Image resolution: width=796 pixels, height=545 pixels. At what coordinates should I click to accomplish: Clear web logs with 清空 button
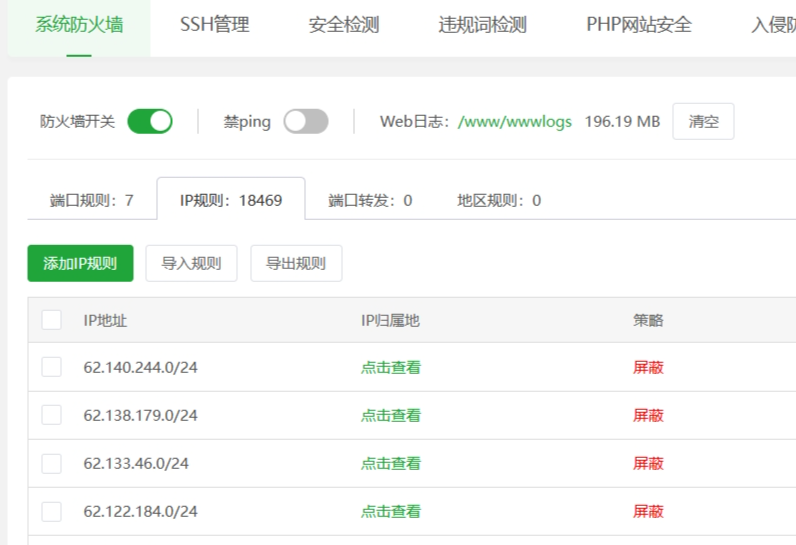point(703,121)
